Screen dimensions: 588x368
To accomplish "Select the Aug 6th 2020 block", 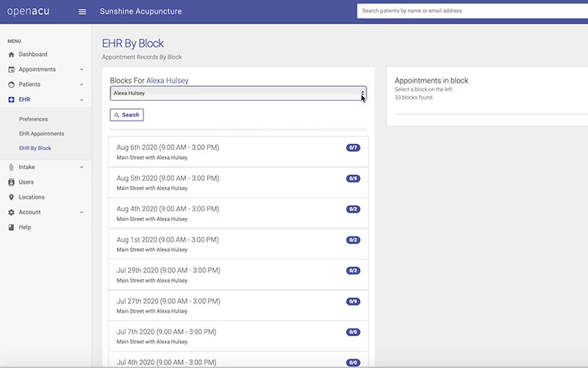I will coord(238,152).
